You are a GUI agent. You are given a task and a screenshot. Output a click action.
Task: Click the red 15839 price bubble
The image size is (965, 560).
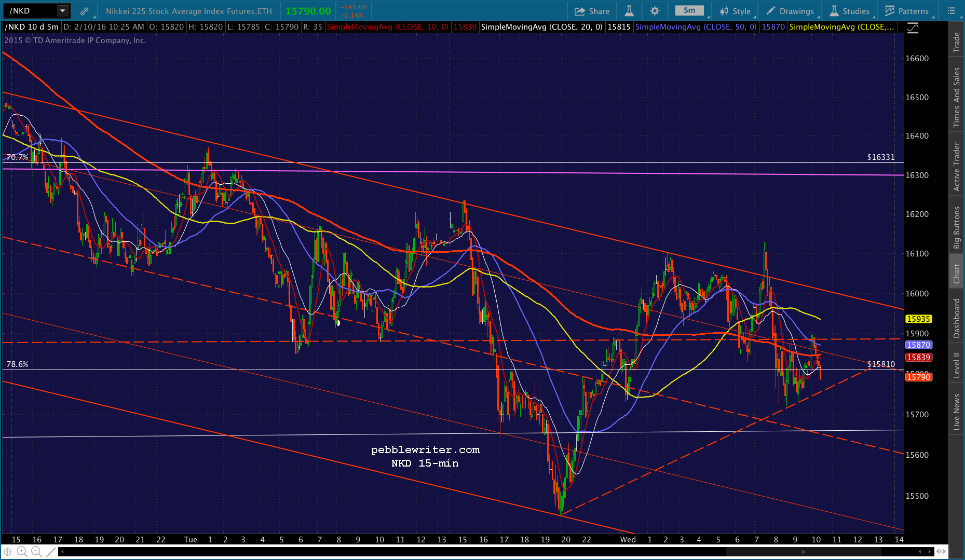[918, 358]
